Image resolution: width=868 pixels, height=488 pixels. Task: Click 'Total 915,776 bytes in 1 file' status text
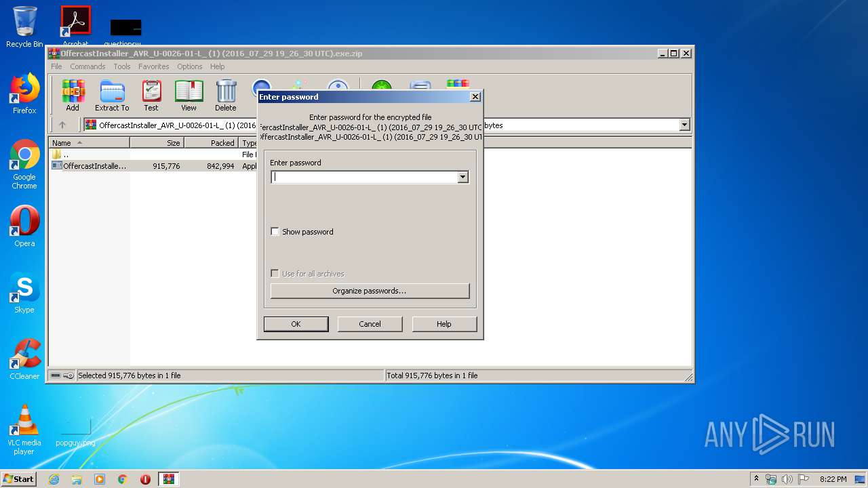point(432,375)
